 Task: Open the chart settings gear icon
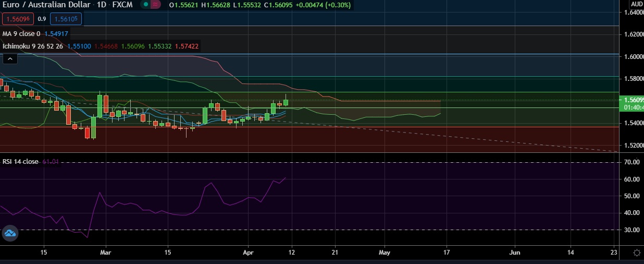click(x=637, y=253)
